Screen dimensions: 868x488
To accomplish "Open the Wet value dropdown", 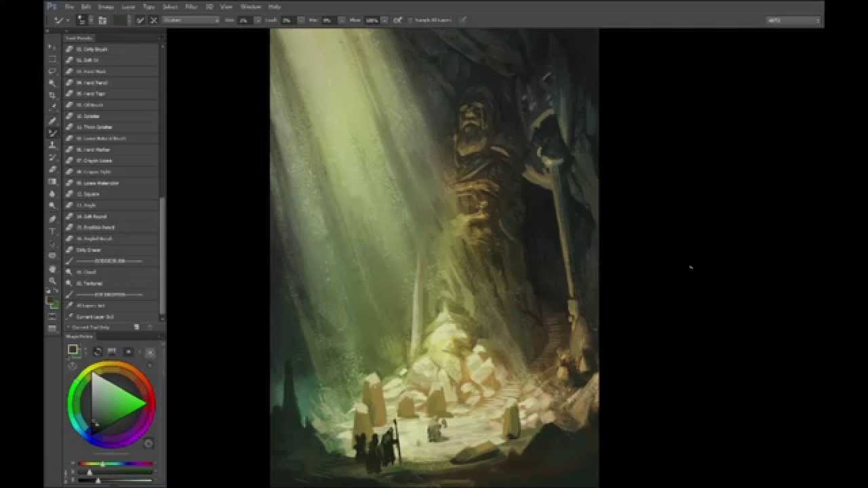I will [x=258, y=20].
